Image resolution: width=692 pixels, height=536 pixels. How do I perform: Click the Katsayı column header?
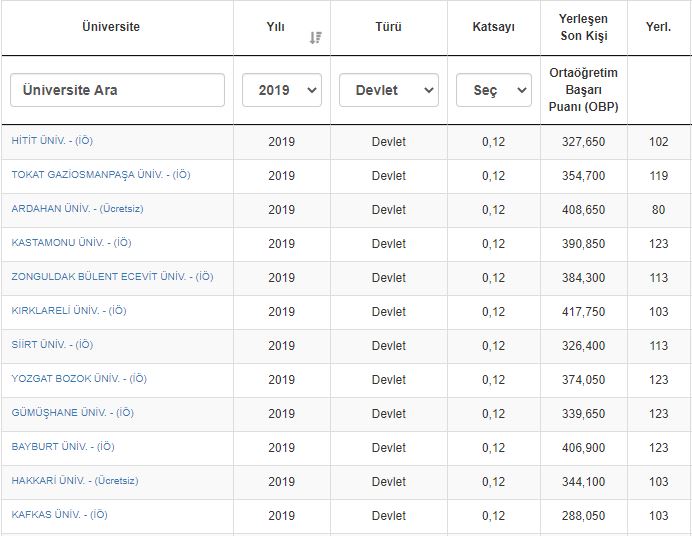tap(493, 26)
